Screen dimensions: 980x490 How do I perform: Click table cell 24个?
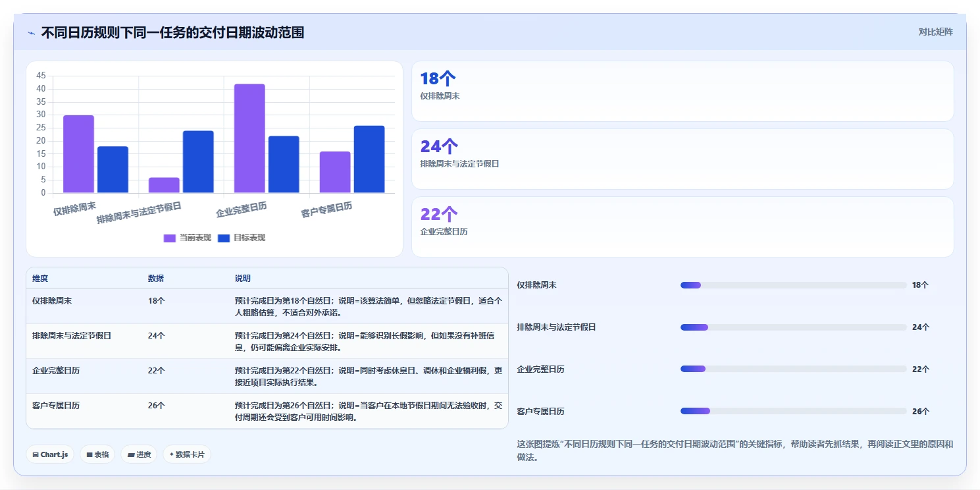[157, 335]
